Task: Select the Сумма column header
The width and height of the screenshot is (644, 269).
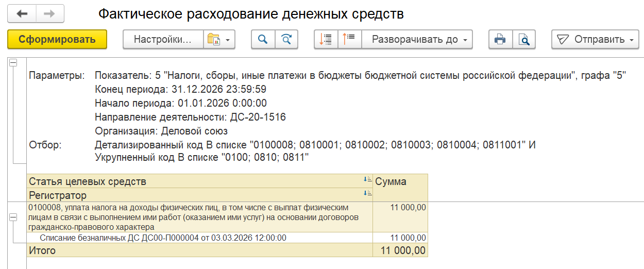Action: coord(400,181)
